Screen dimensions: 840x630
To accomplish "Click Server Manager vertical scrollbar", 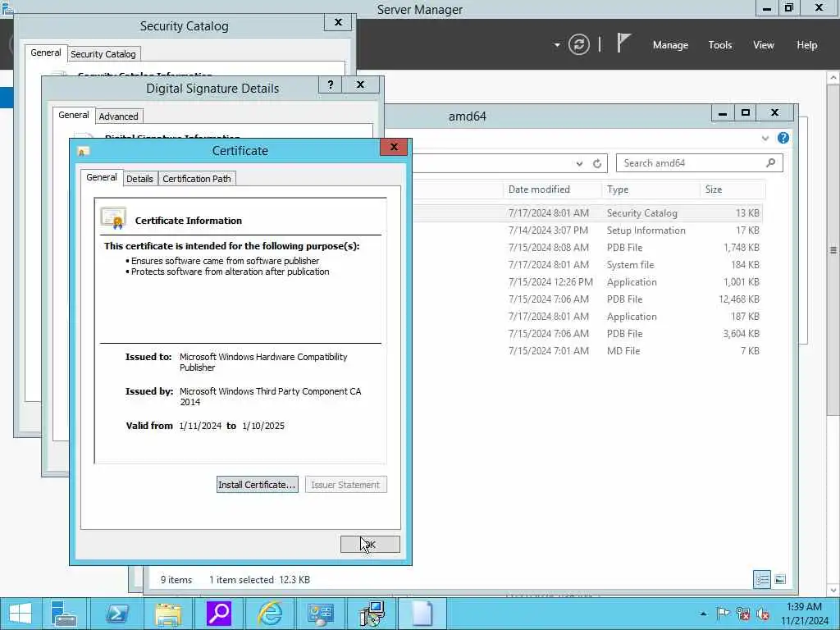I will (x=833, y=249).
